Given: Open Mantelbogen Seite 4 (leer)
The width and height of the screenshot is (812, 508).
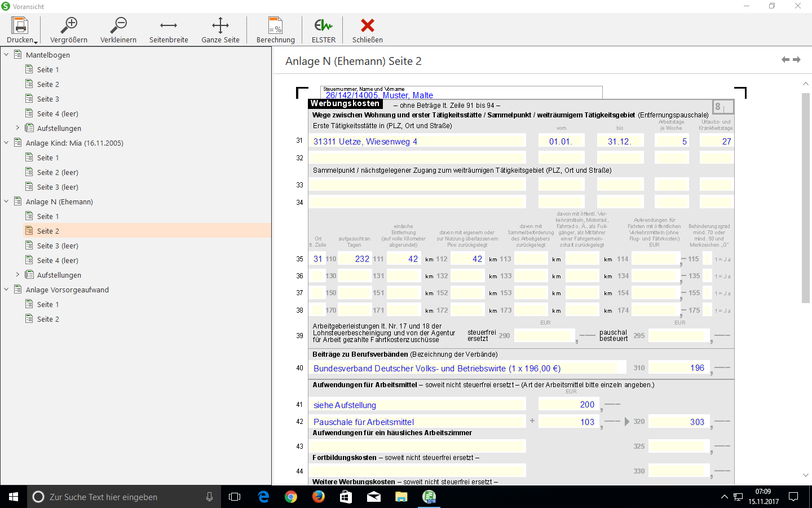Looking at the screenshot, I should click(x=58, y=113).
